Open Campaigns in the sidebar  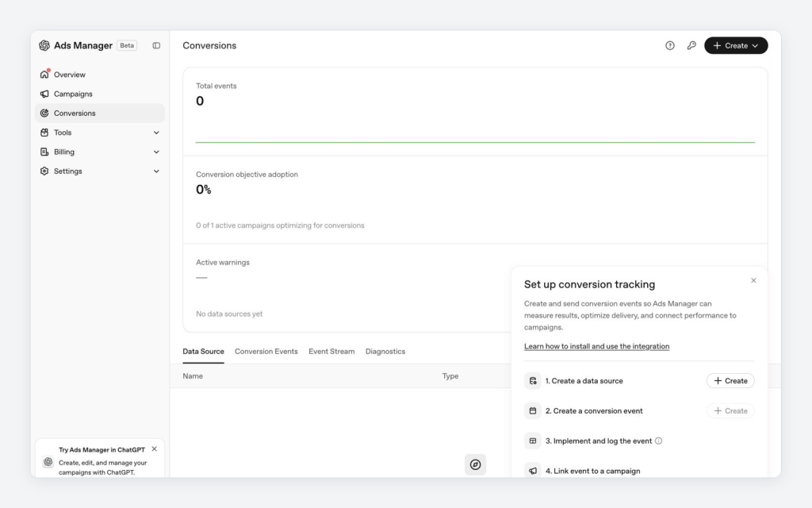pos(99,94)
